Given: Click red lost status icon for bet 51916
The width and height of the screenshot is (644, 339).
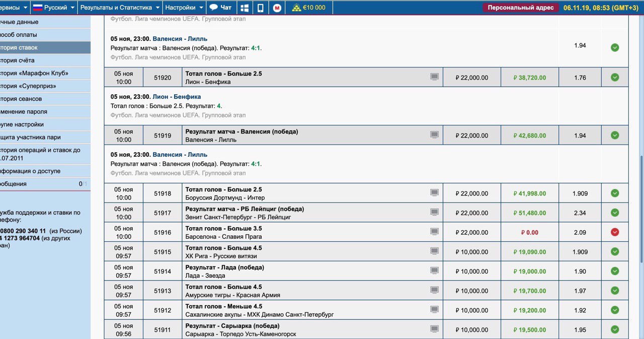Looking at the screenshot, I should click(x=614, y=232).
